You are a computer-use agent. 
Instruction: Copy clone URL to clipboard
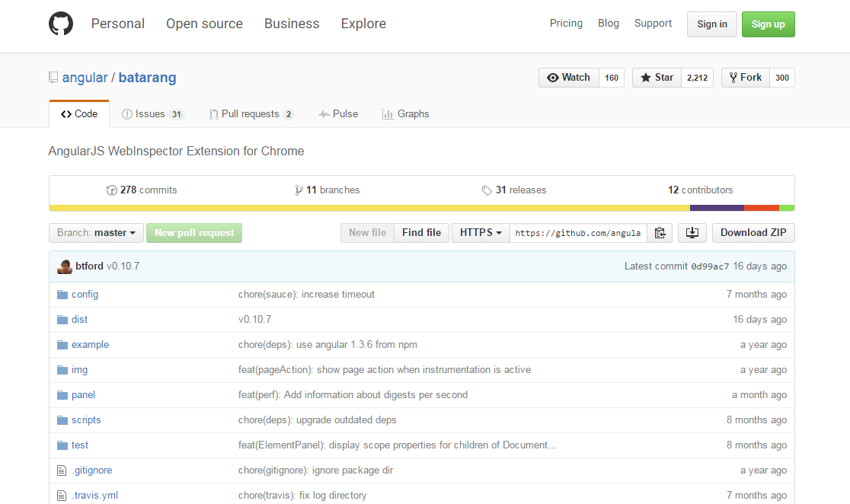click(660, 232)
